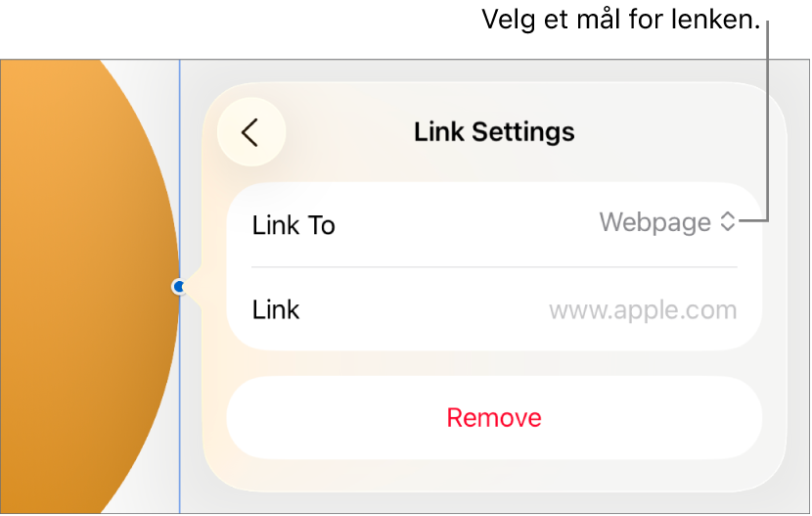The image size is (812, 516).
Task: Click the popover's pointer arrow near the circle
Action: click(193, 287)
